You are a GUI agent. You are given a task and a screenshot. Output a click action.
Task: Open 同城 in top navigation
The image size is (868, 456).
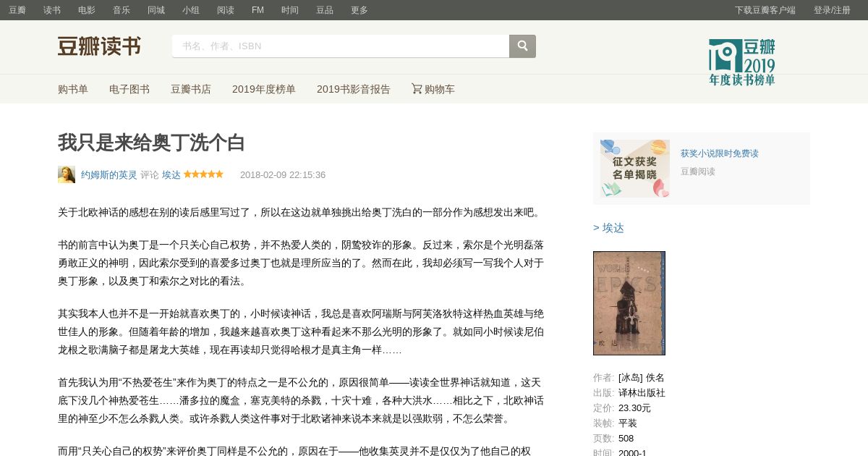(x=156, y=10)
